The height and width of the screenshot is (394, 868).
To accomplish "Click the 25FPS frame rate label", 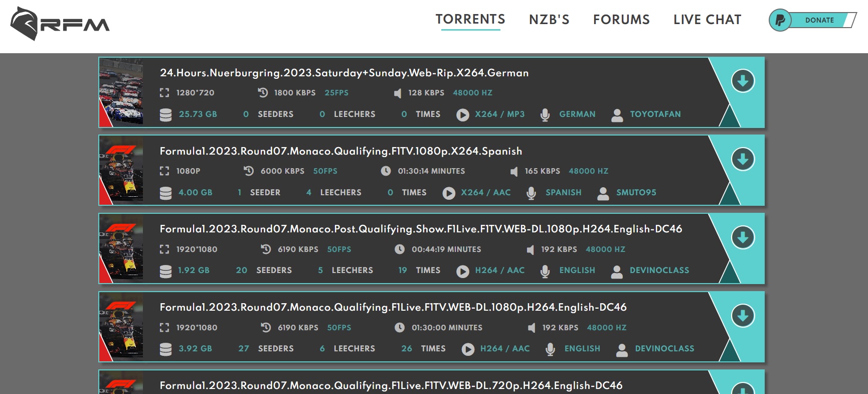I will pyautogui.click(x=336, y=93).
